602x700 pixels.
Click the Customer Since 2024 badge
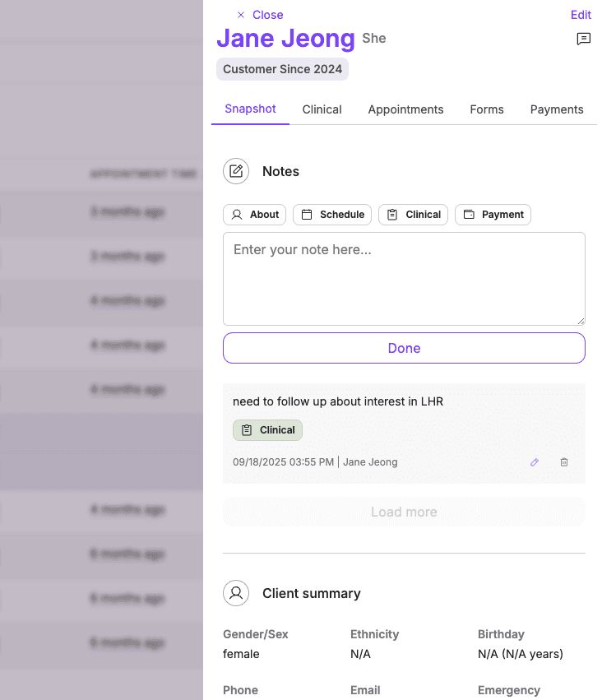pos(282,69)
